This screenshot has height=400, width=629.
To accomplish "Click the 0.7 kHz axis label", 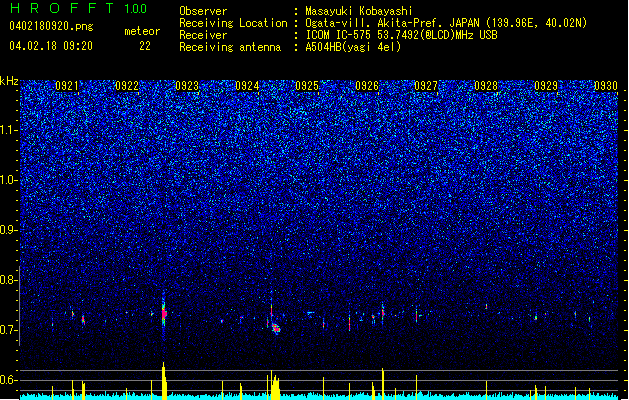I will [8, 330].
